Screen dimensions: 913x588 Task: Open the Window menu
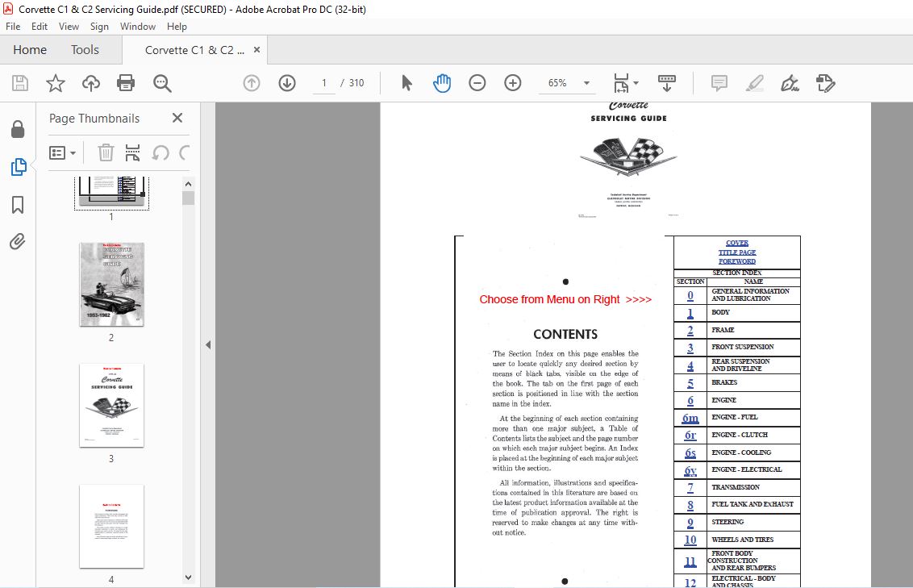[x=137, y=26]
